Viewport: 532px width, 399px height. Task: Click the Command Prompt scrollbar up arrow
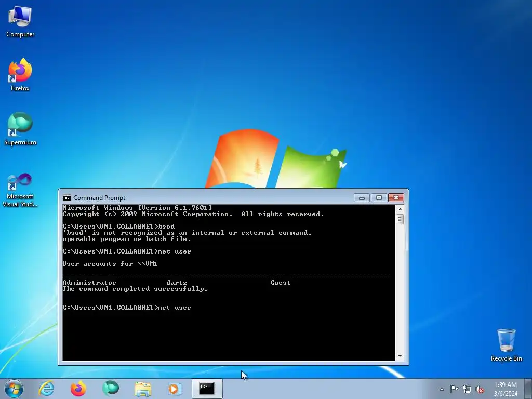pos(400,209)
